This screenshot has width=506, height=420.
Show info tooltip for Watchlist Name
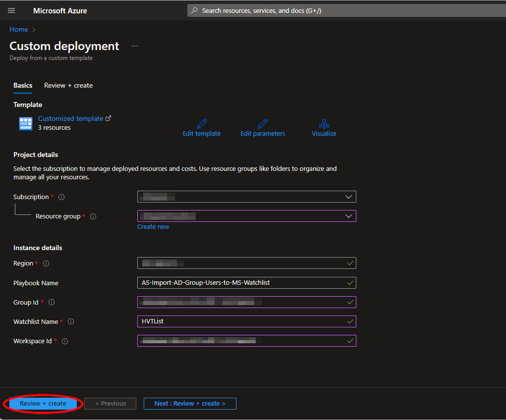point(71,321)
